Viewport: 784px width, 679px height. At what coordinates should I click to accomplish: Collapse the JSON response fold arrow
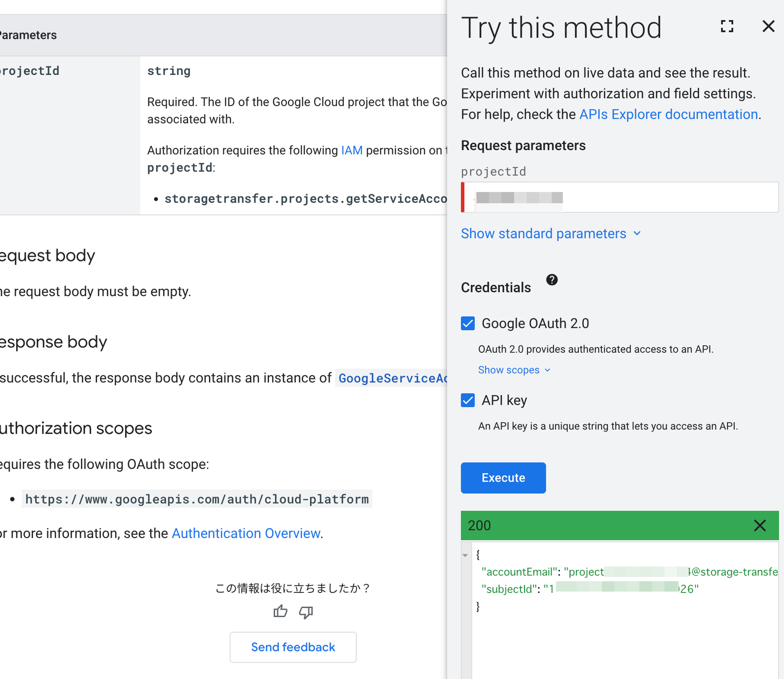(x=465, y=555)
